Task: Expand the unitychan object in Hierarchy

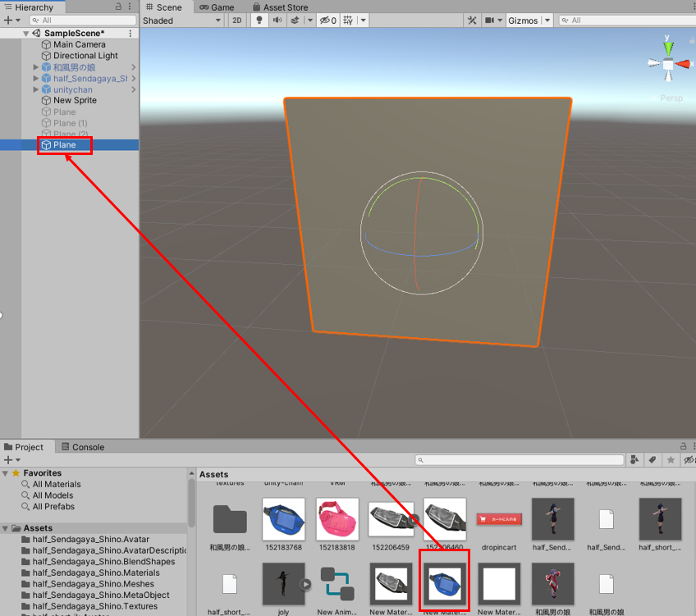Action: pos(36,89)
